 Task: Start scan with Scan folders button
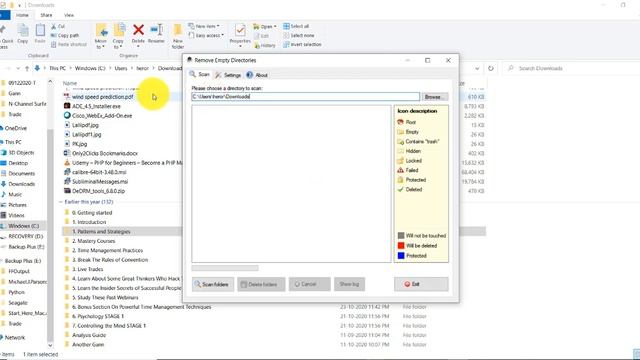[x=212, y=284]
